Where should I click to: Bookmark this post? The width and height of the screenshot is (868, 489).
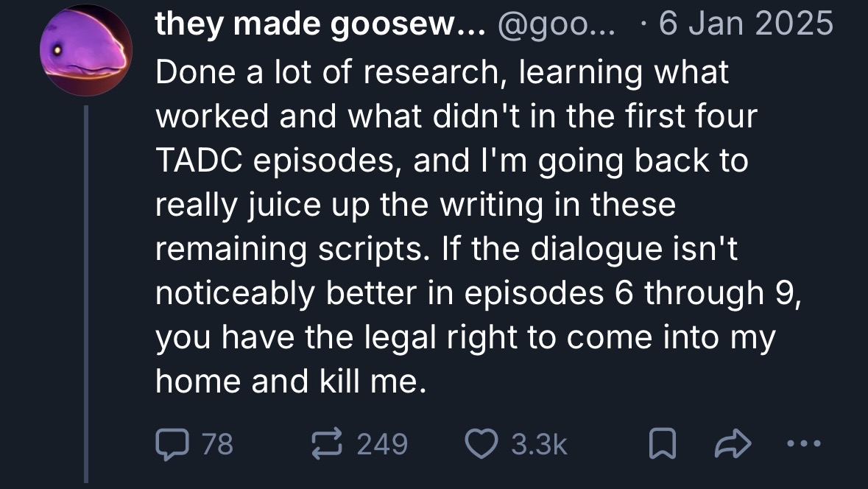click(662, 444)
